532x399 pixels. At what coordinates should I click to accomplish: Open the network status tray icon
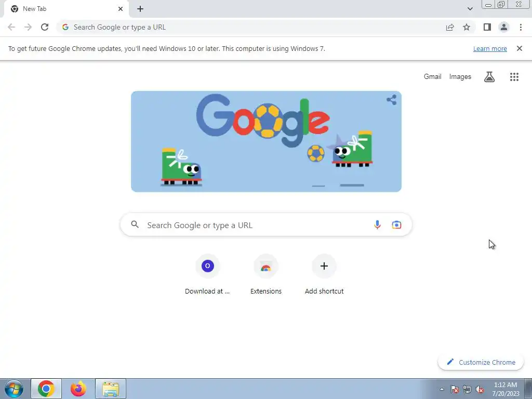coord(467,389)
